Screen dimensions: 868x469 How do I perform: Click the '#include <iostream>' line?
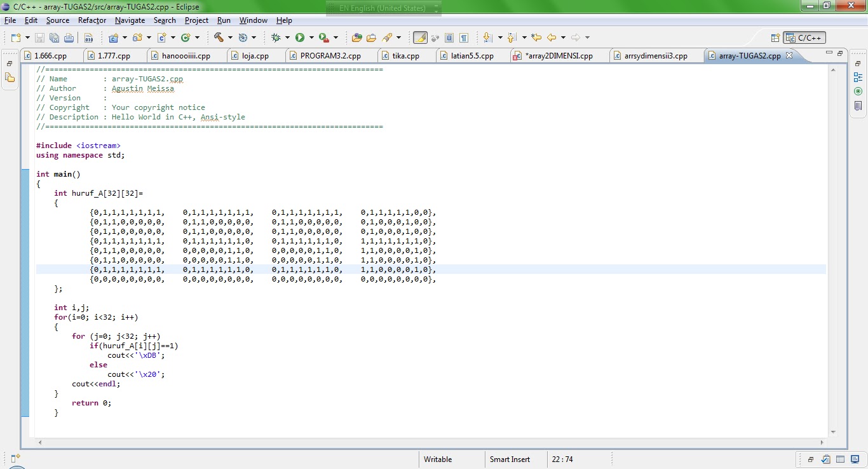[x=78, y=146]
